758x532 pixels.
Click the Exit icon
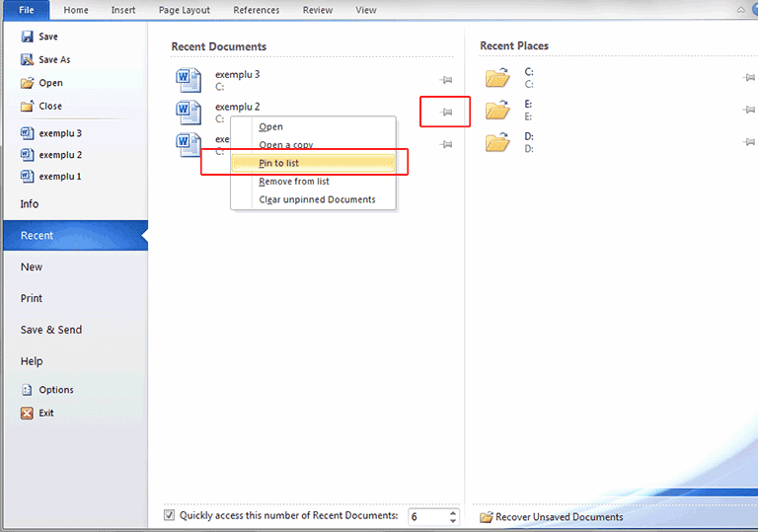(x=27, y=414)
